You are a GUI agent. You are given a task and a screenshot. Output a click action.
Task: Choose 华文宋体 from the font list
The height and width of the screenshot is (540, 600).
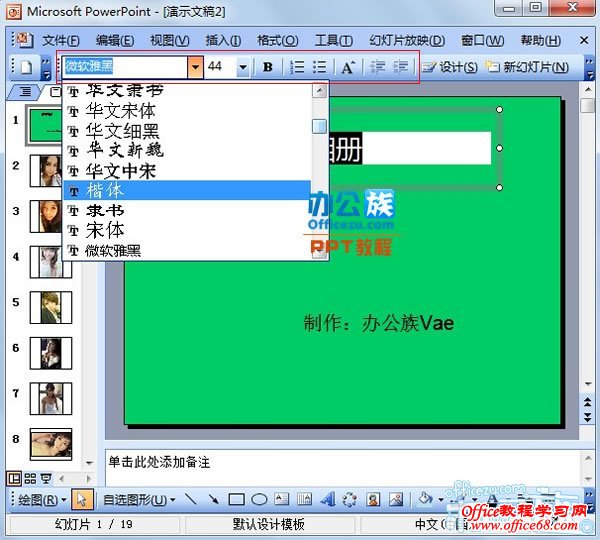pos(188,111)
